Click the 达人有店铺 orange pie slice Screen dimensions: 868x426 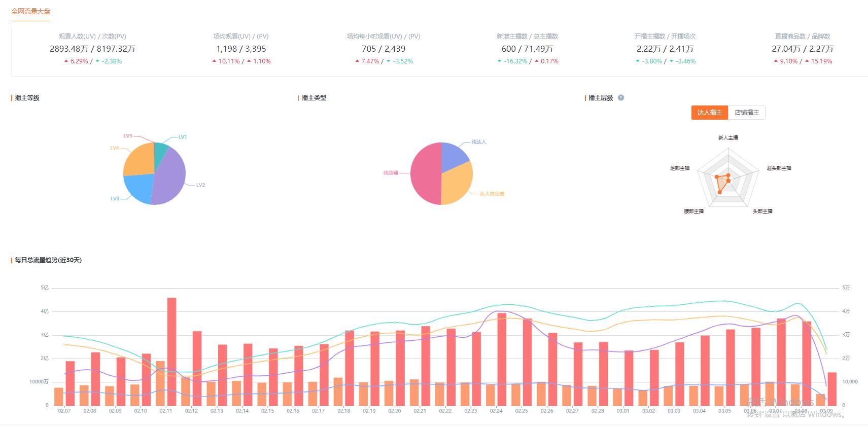click(x=457, y=183)
